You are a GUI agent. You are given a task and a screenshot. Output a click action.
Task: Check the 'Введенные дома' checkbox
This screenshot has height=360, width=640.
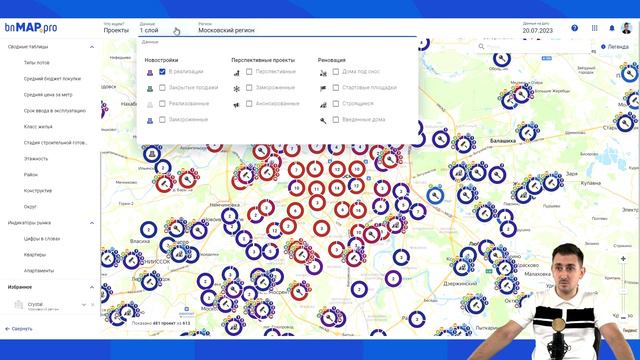pos(336,120)
